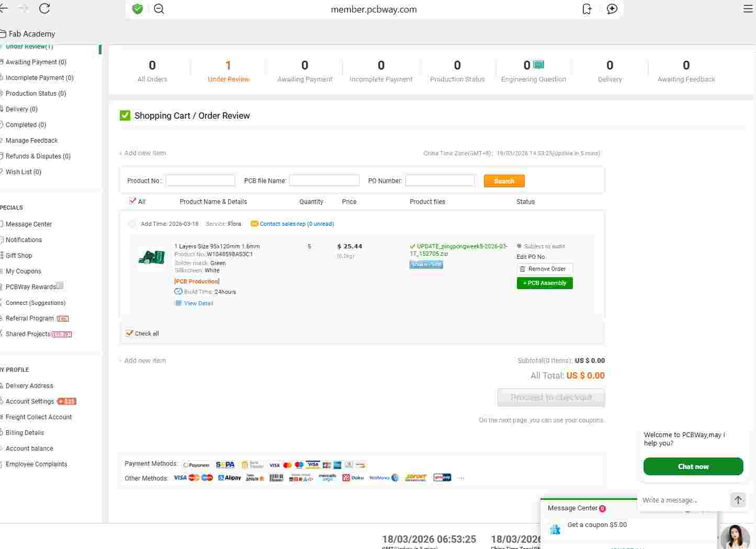Click the Engineering Question message bubble icon
Viewport: 756px width, 549px height.
click(538, 65)
